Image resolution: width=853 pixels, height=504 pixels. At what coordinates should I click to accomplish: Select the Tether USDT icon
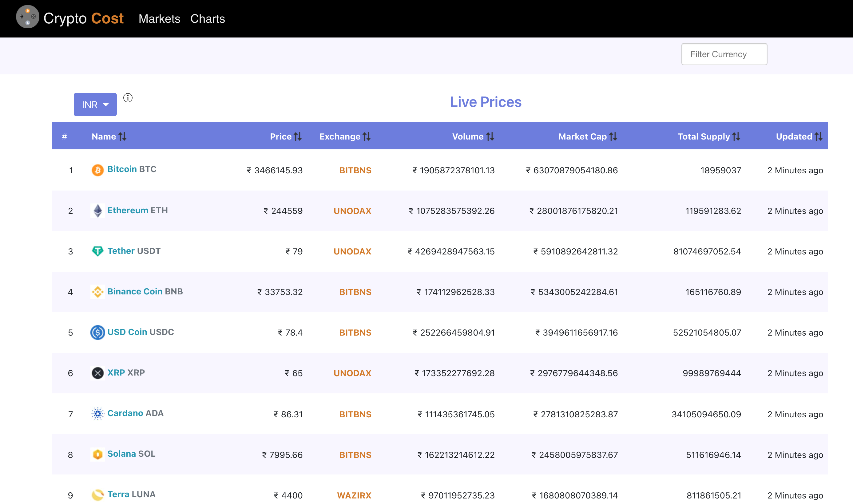pyautogui.click(x=97, y=251)
